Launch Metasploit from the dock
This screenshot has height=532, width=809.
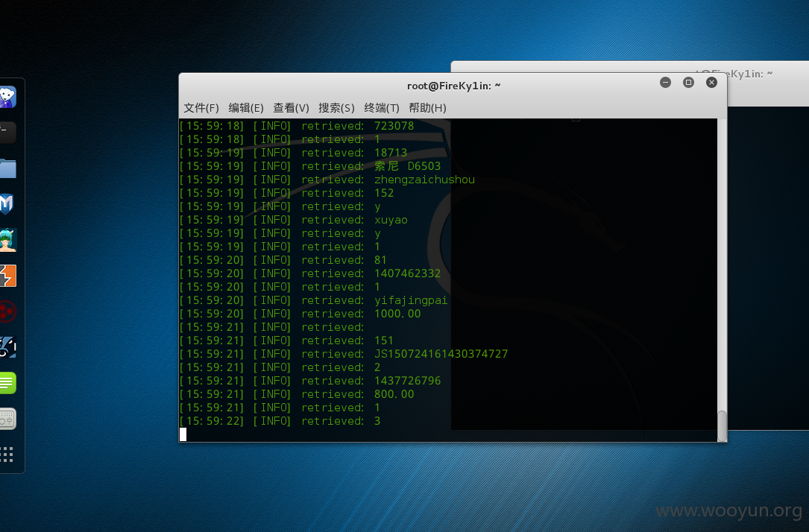point(7,204)
